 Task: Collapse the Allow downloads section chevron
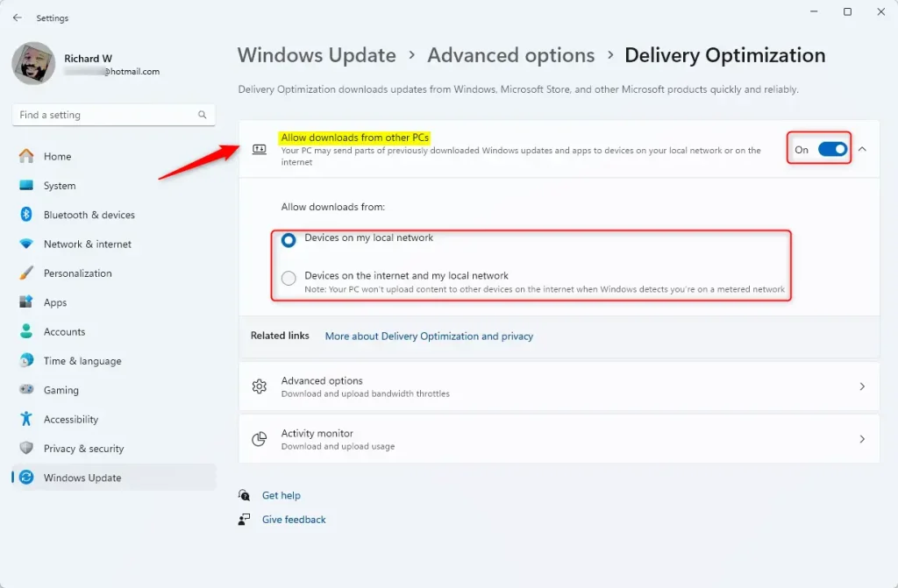click(x=862, y=150)
